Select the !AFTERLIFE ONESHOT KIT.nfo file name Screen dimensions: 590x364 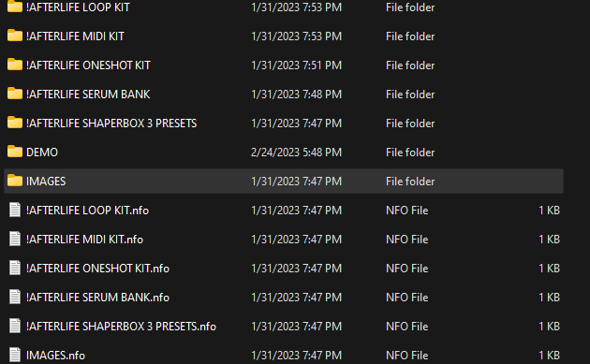(97, 269)
